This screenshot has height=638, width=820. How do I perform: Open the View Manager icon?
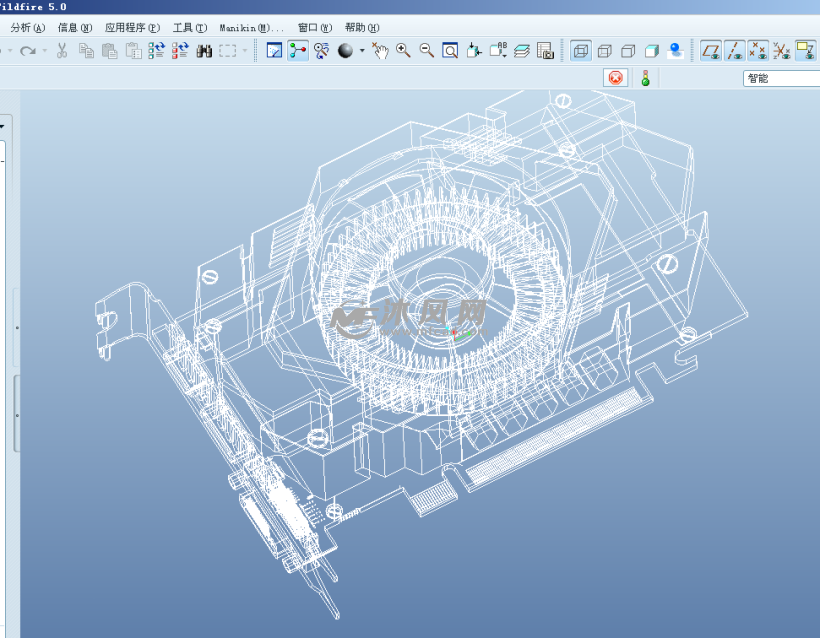(x=545, y=50)
